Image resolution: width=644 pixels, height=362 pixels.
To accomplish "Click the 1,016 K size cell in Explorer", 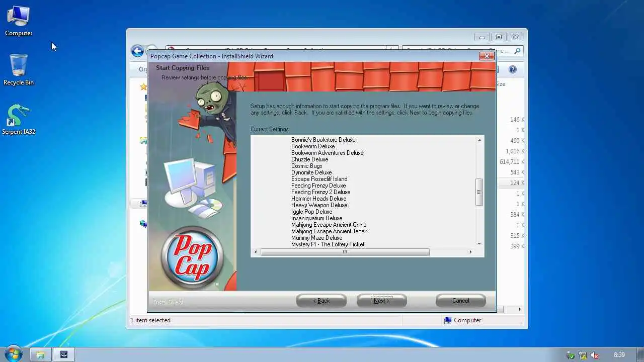I will [515, 151].
